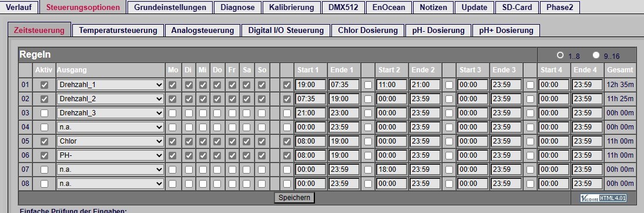The height and width of the screenshot is (213, 644).
Task: Enable time slot 3 checkbox in rule 02
Action: coord(450,99)
